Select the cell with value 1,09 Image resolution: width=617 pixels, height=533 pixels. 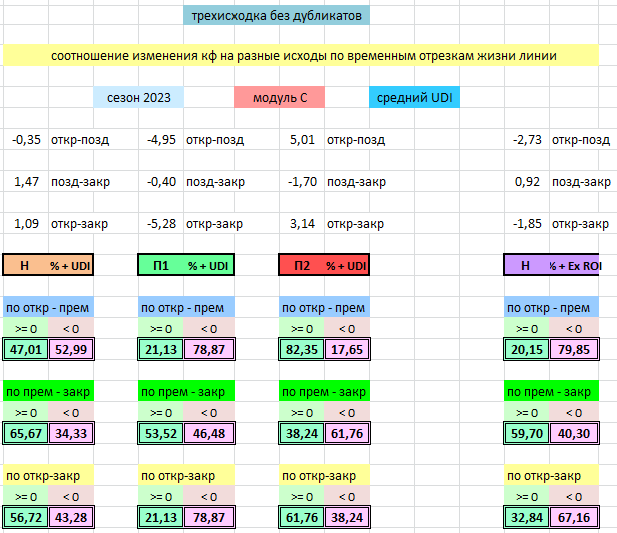coord(26,224)
